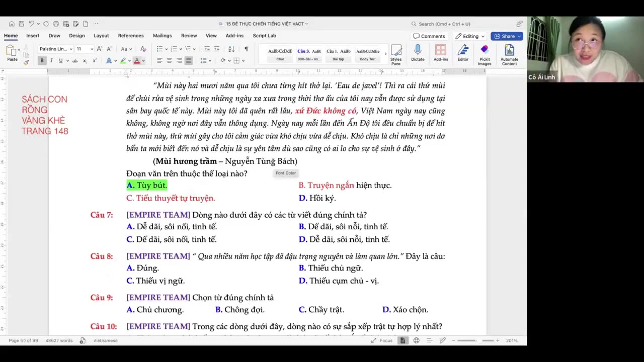Click the Align Right icon
Viewport: 644px width, 362px height.
[179, 60]
